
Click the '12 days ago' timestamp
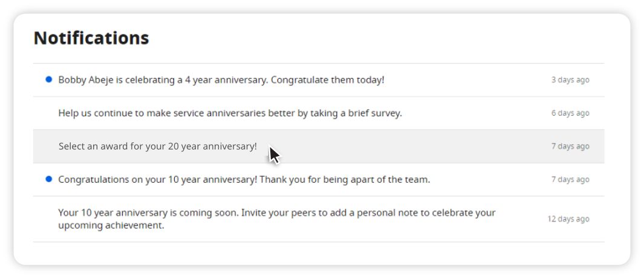point(568,219)
